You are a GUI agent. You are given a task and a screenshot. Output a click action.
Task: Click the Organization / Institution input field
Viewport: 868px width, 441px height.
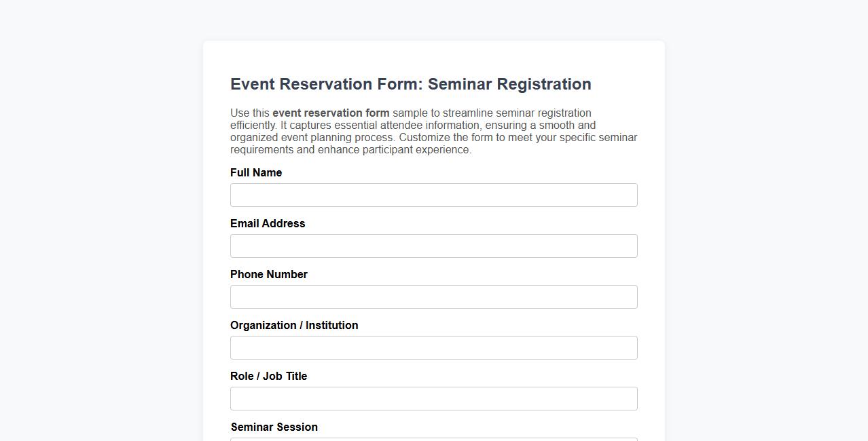tap(433, 347)
